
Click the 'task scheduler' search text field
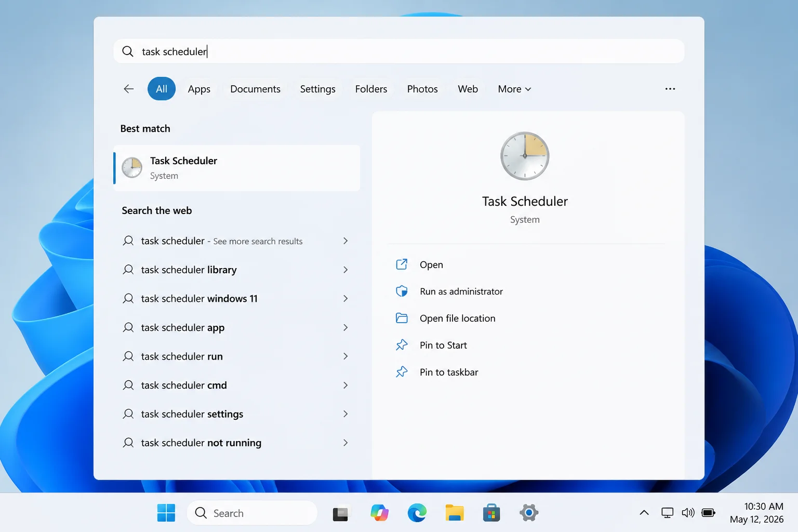pyautogui.click(x=398, y=51)
